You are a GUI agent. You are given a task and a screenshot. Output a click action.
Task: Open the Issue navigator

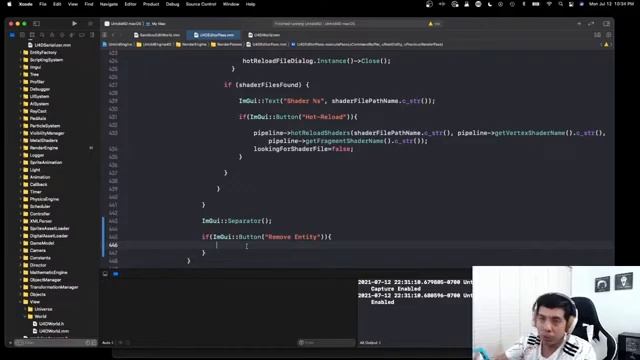pyautogui.click(x=52, y=35)
